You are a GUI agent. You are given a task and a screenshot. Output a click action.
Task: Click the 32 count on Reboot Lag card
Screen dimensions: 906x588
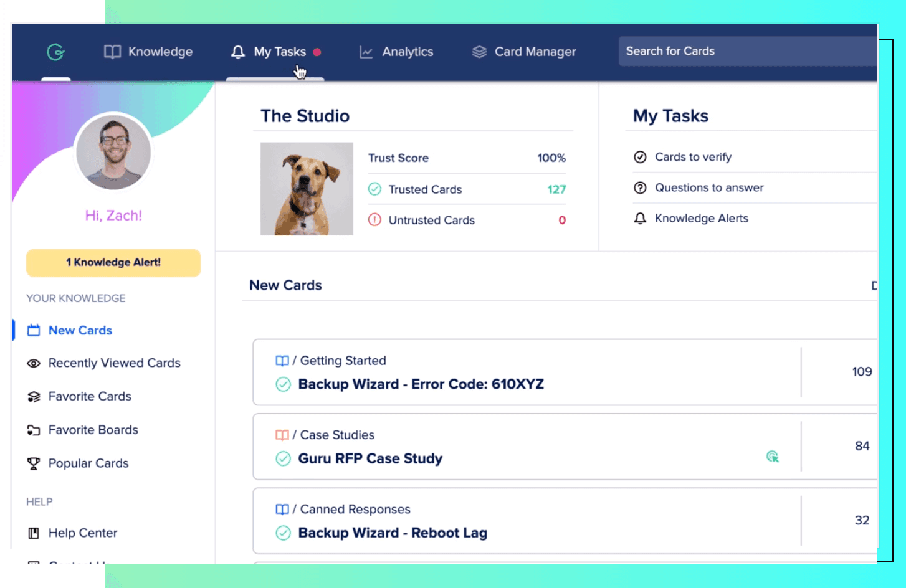tap(862, 520)
